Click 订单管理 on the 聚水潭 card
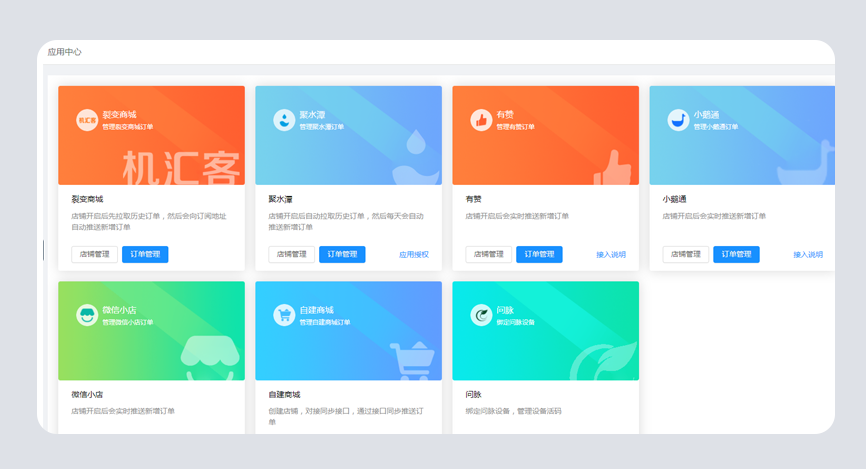This screenshot has width=866, height=469. click(342, 254)
